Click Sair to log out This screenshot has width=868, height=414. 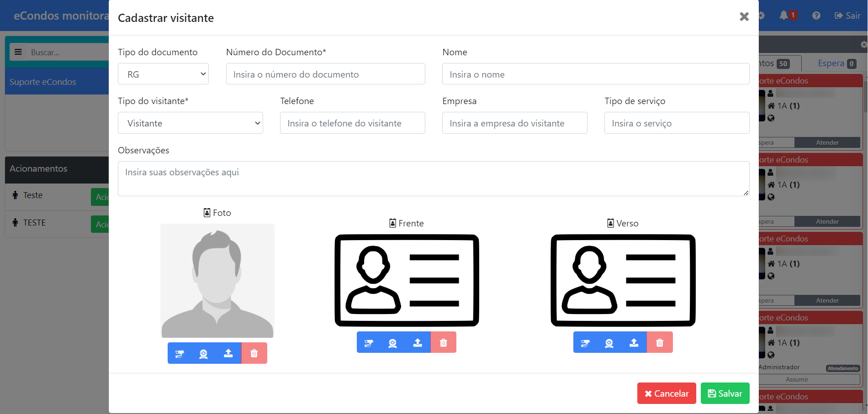pyautogui.click(x=847, y=16)
